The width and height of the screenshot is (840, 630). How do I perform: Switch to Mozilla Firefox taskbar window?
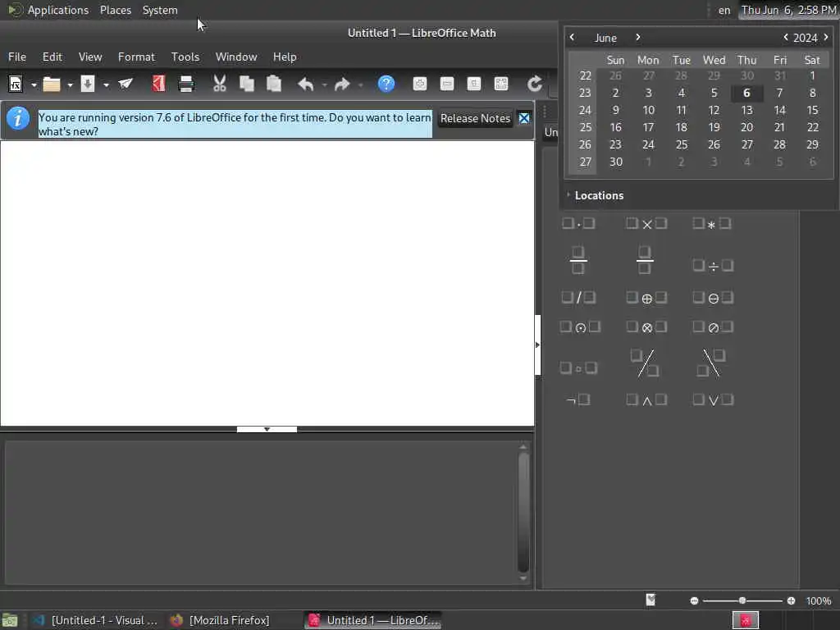coord(221,620)
